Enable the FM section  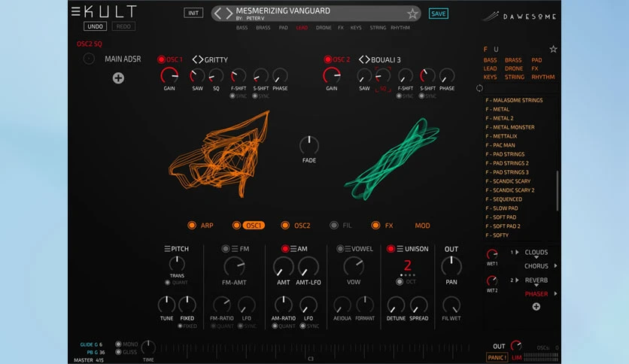(x=226, y=249)
